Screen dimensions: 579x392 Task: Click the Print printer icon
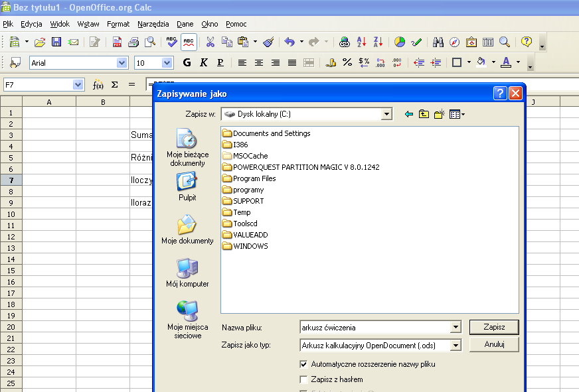coord(133,42)
